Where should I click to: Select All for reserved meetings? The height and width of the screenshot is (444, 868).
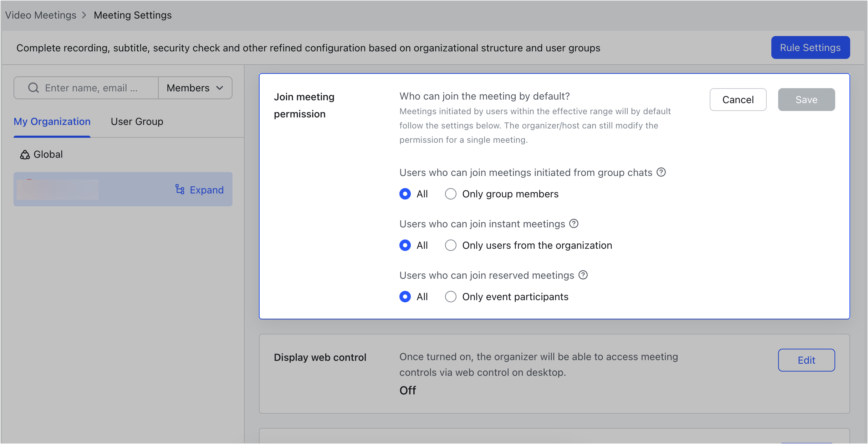(x=405, y=297)
